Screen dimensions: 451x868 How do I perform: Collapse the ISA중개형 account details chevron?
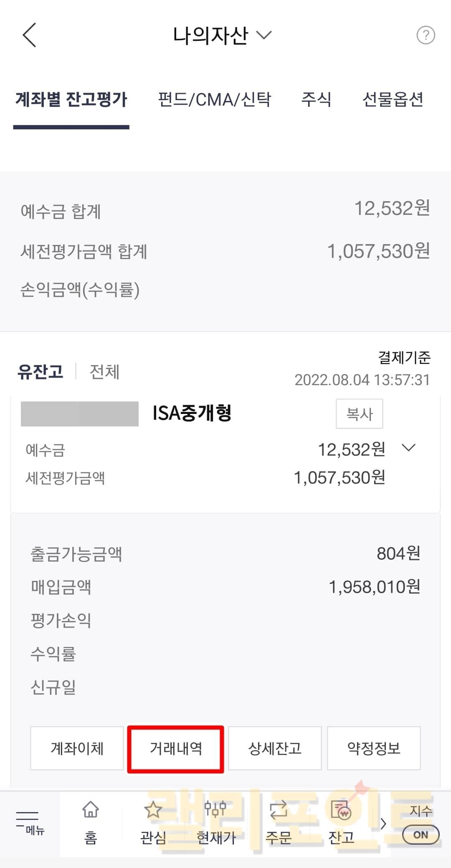[408, 448]
